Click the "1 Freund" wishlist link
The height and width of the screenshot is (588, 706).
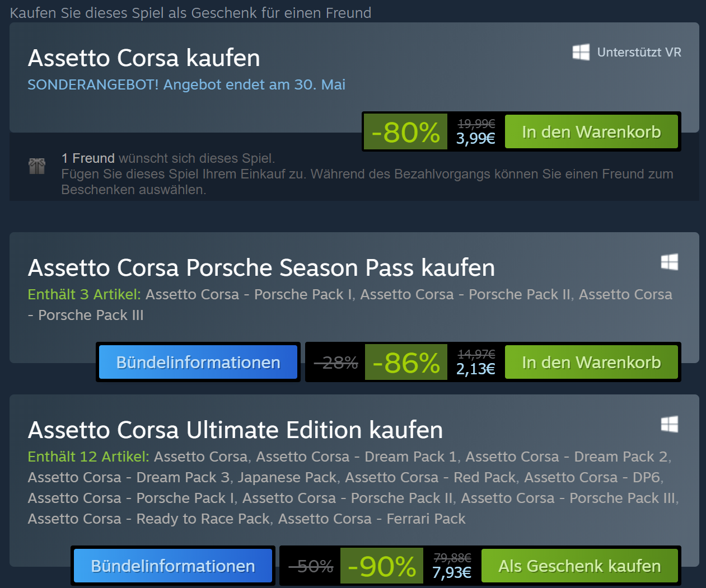tap(88, 158)
